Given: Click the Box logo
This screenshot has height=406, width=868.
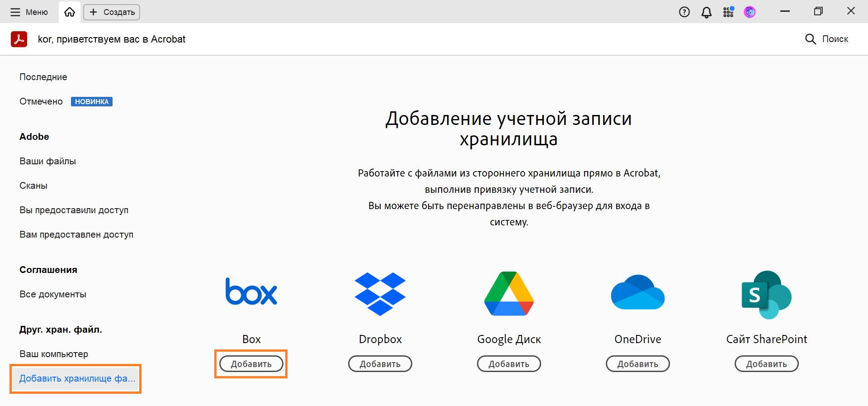Looking at the screenshot, I should coord(251,292).
